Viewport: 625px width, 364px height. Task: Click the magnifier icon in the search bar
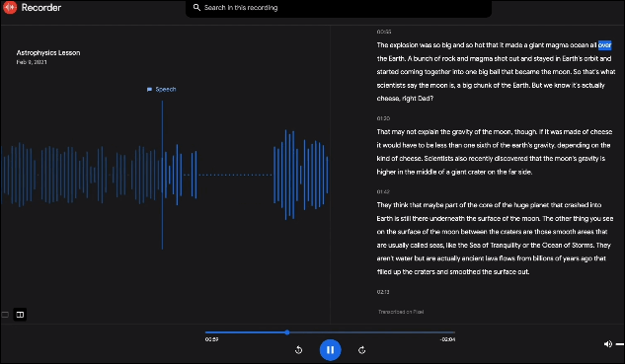(196, 7)
